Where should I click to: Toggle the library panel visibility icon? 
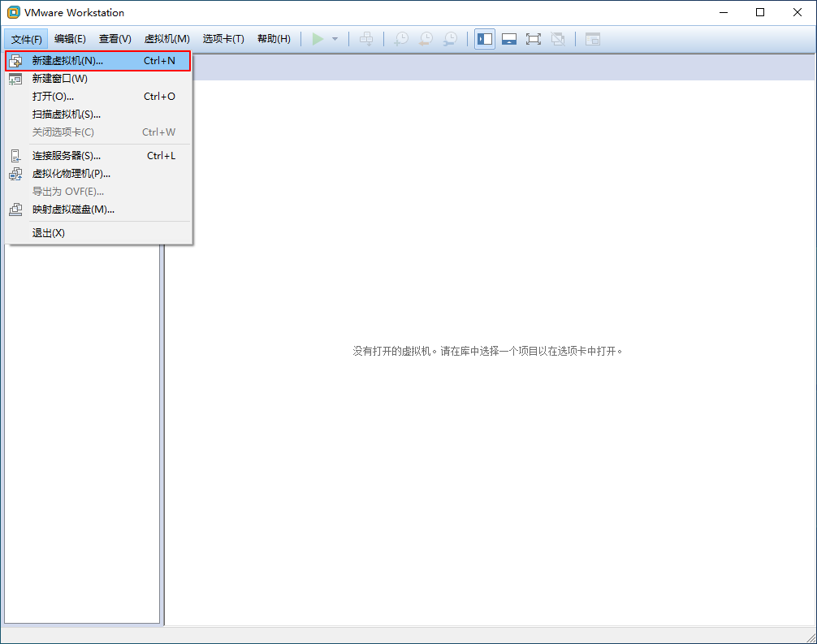pyautogui.click(x=484, y=38)
